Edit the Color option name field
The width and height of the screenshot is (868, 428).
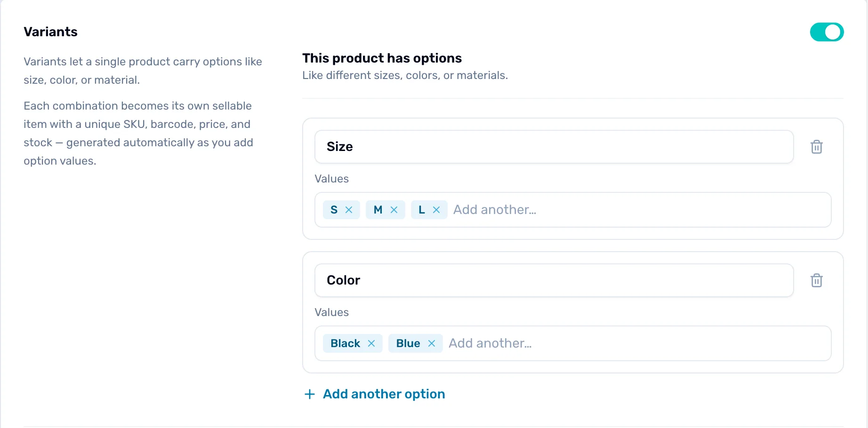point(554,280)
